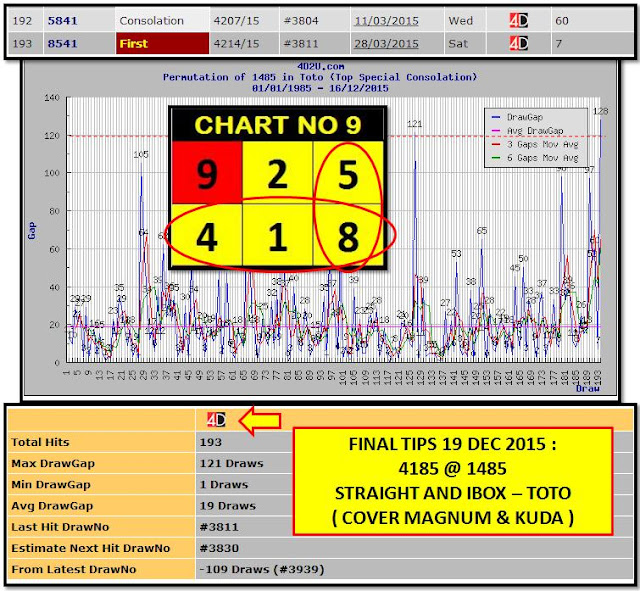
Task: Click the Wed day cell
Action: coord(460,20)
